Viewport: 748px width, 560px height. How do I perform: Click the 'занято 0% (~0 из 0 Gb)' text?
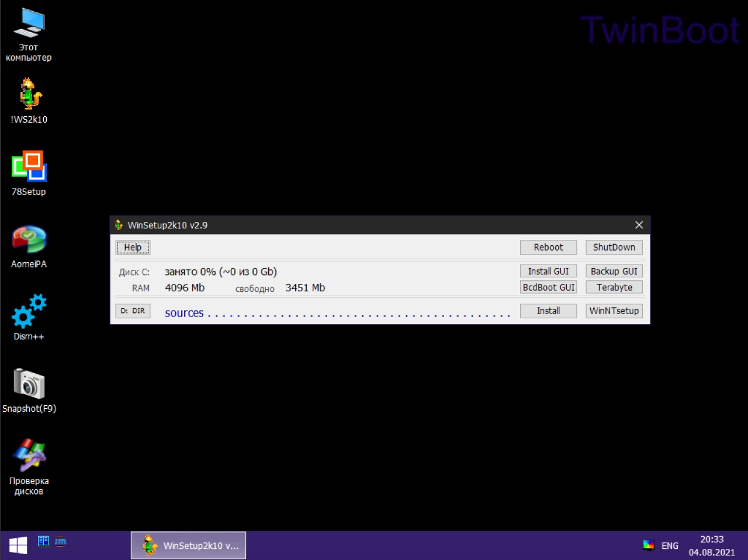pos(221,272)
